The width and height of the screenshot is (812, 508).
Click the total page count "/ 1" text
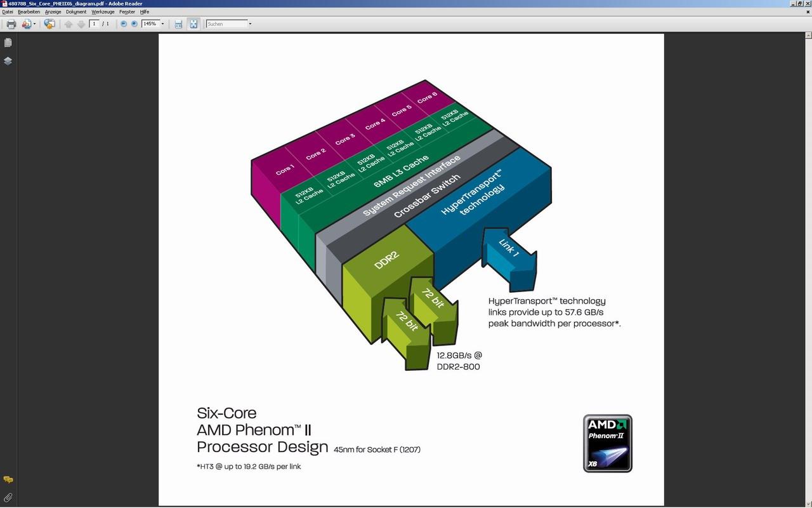pyautogui.click(x=105, y=24)
